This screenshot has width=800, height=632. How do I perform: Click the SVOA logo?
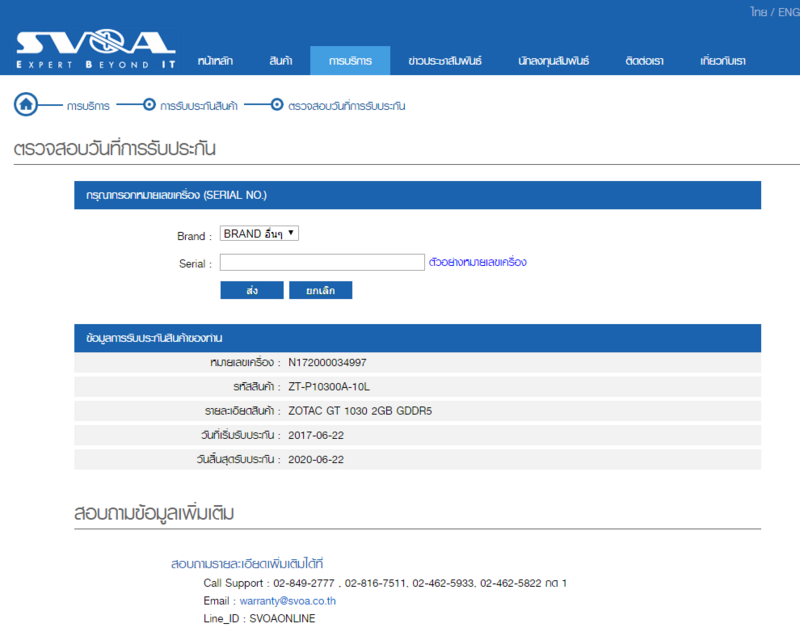(x=95, y=49)
